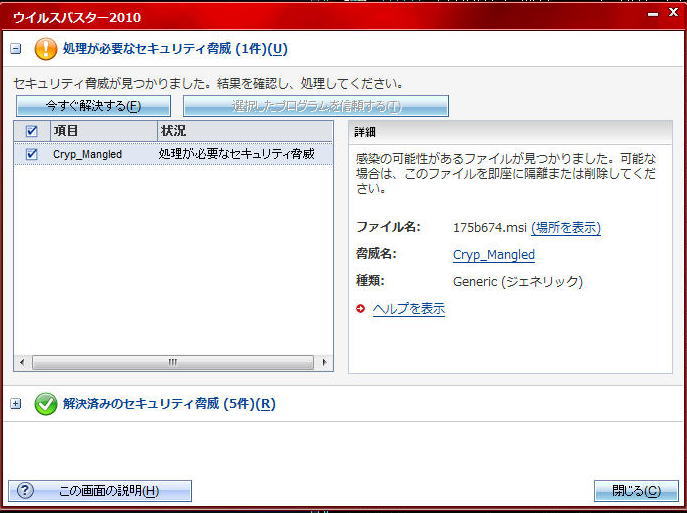Click the question mark help icon
Viewport: 687px width, 513px height.
[x=25, y=490]
